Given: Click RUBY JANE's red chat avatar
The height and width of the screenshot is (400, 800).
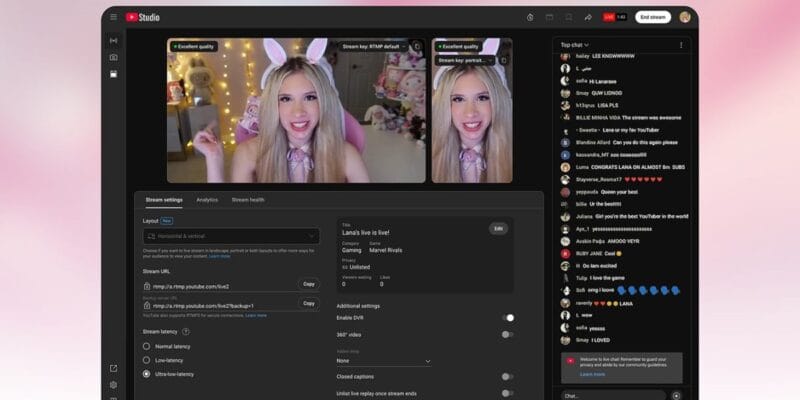Looking at the screenshot, I should [565, 254].
